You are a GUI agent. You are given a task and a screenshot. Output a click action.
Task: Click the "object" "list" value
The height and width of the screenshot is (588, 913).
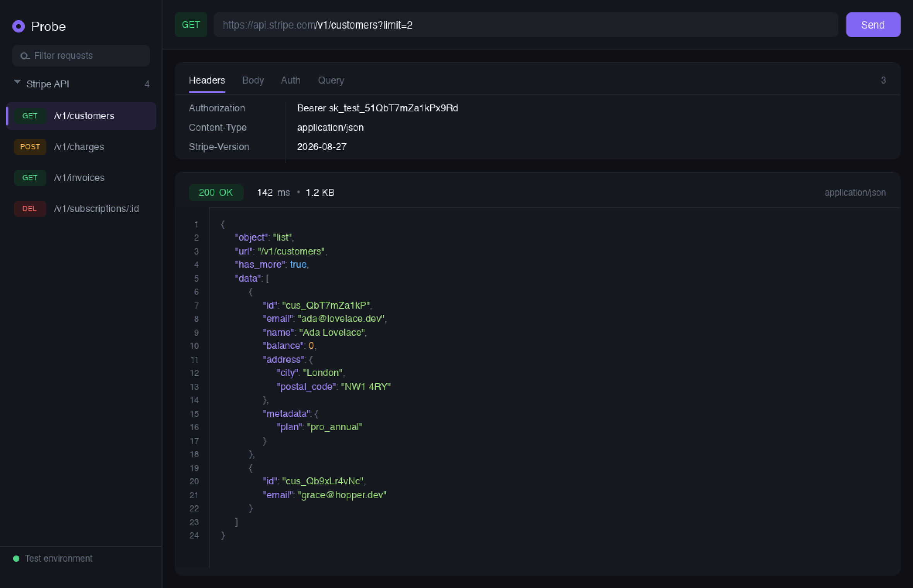click(282, 237)
